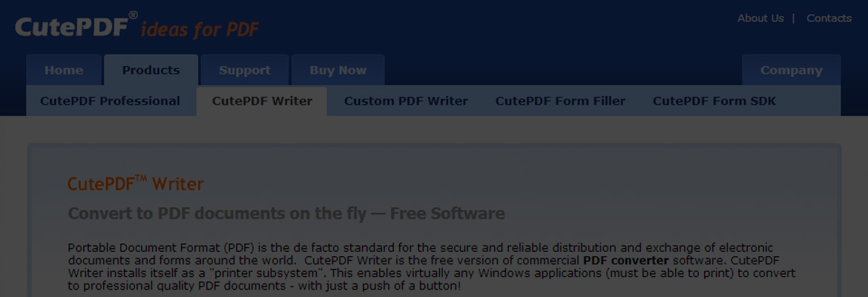Select the CutePDF Professional sub-tab
Screen dimensions: 868x297
110,101
